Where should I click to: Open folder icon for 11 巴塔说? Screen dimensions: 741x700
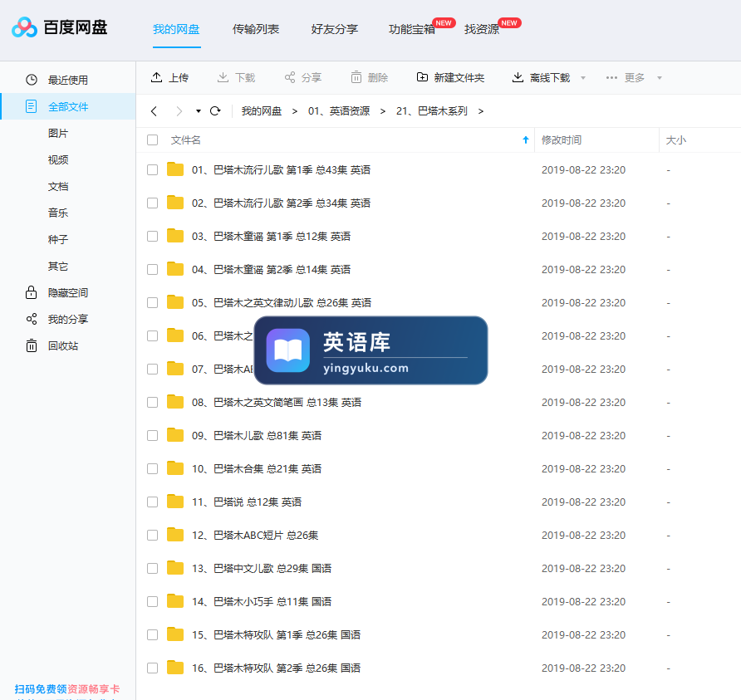175,502
